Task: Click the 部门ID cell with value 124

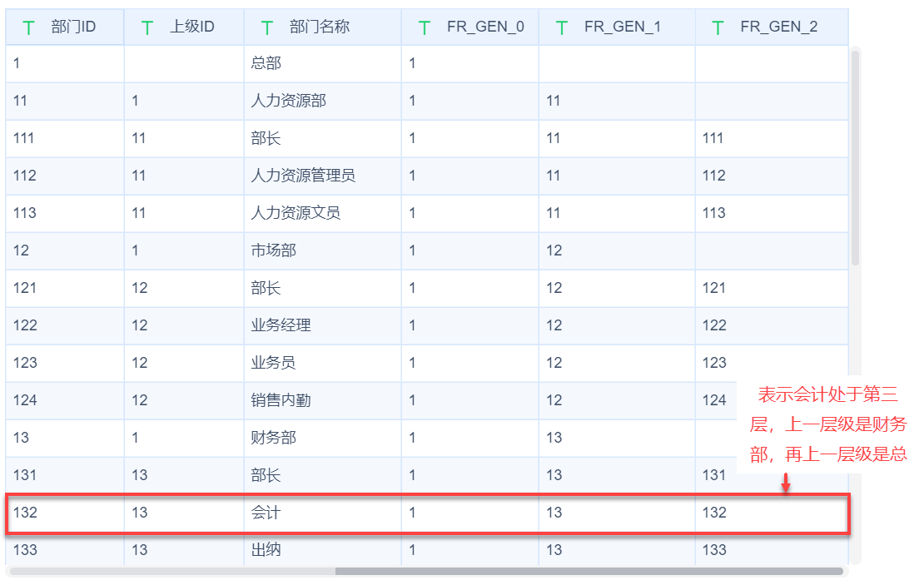Action: (25, 400)
